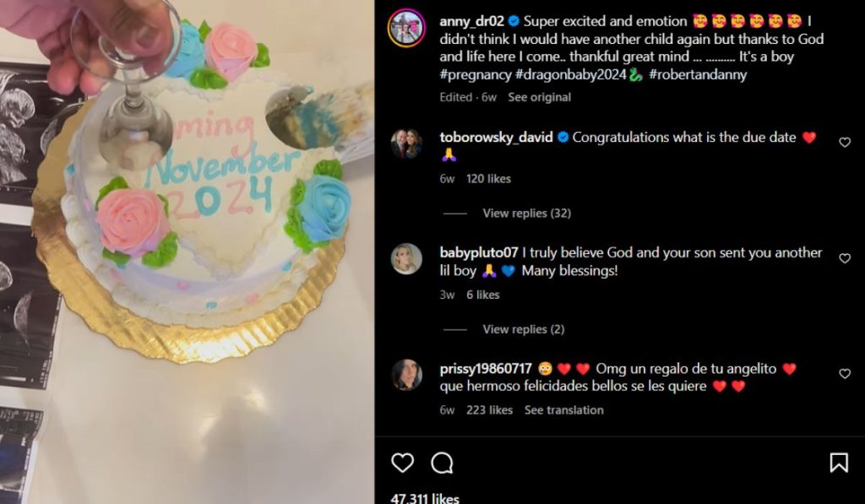Click See original caption link
This screenshot has height=504, width=865.
[539, 97]
